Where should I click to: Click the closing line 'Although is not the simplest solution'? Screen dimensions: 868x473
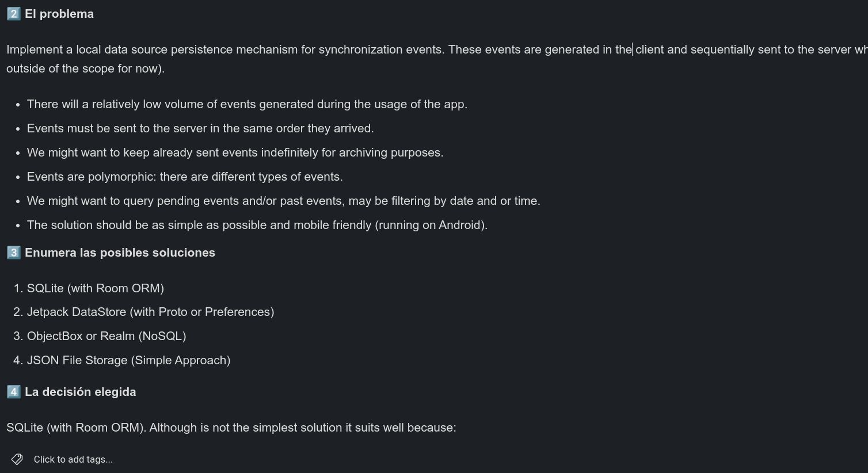point(231,428)
